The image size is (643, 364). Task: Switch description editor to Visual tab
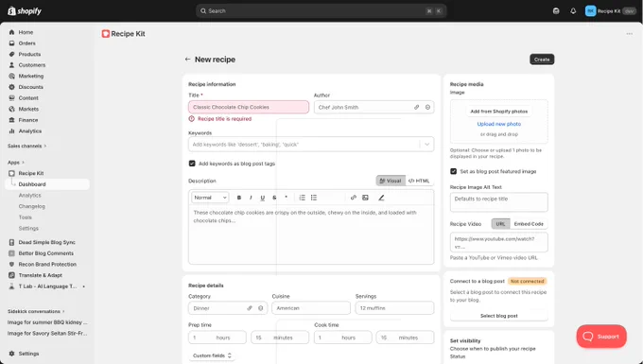[391, 181]
